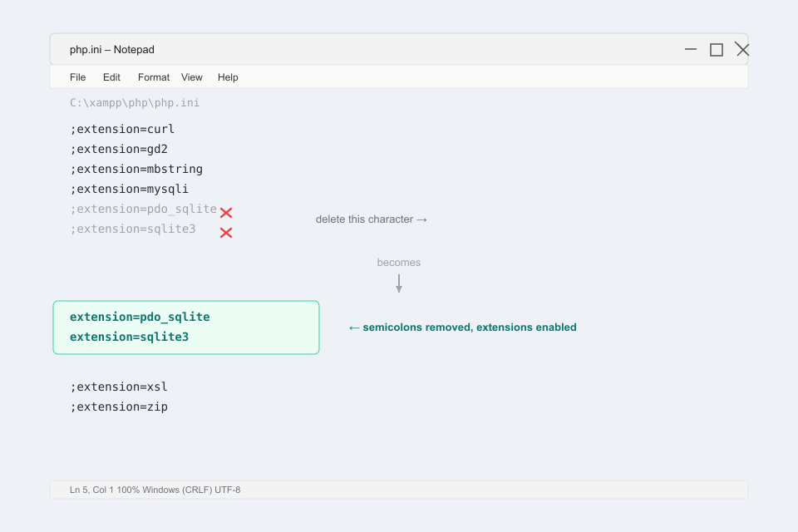Click the greyed ;extension=pdo_sqlite line

pos(143,209)
